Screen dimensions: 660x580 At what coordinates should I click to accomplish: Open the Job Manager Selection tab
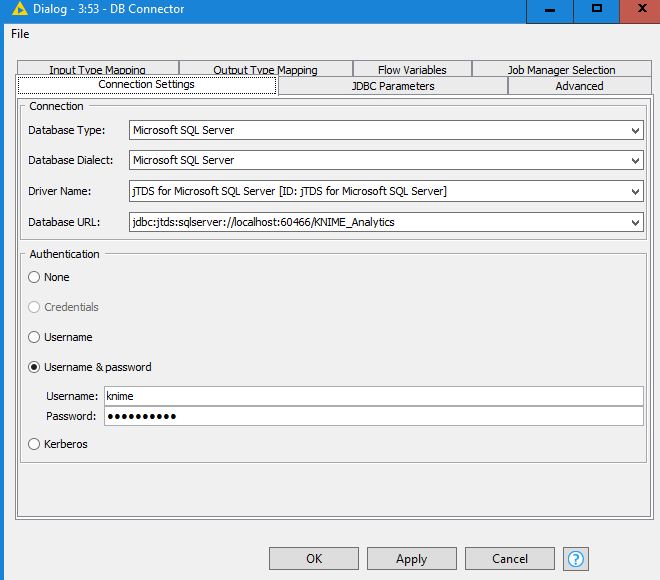tap(562, 69)
